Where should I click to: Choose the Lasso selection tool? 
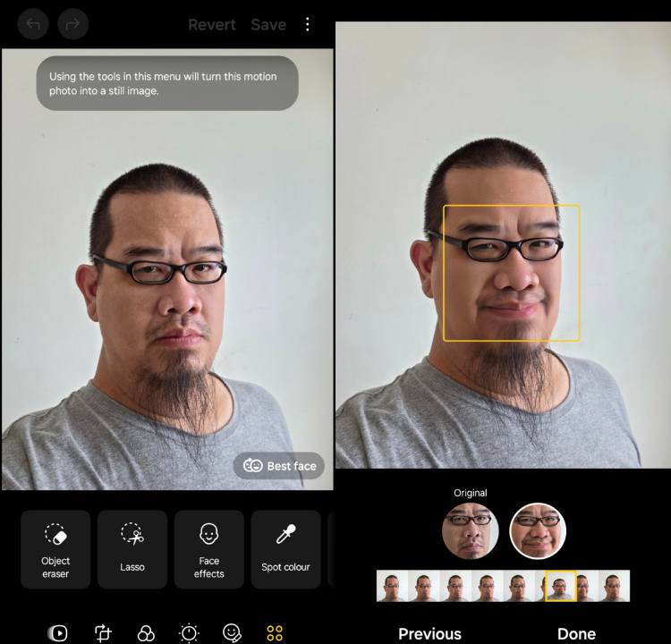coord(132,549)
